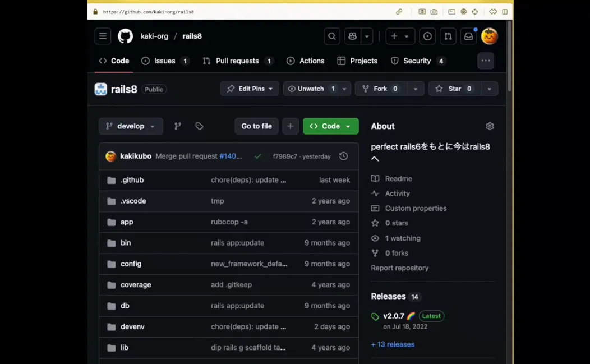This screenshot has height=364, width=590.
Task: Click kakikubo commit author avatar
Action: click(110, 156)
